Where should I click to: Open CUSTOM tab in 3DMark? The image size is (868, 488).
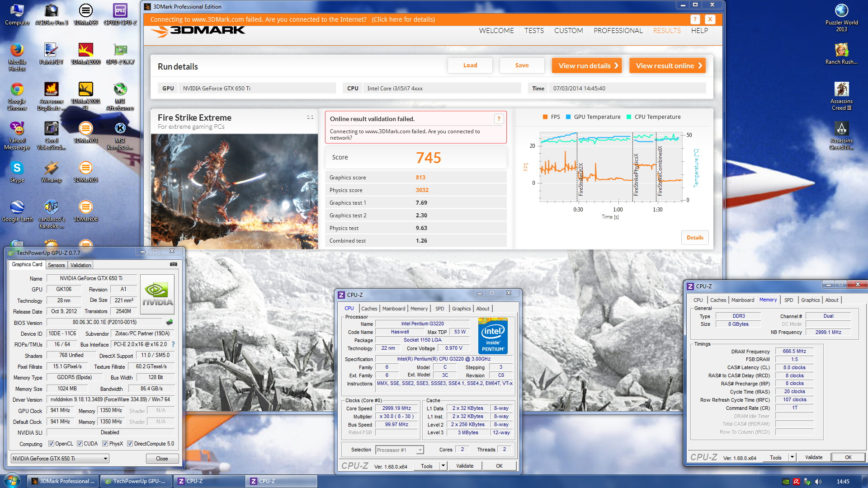point(568,31)
